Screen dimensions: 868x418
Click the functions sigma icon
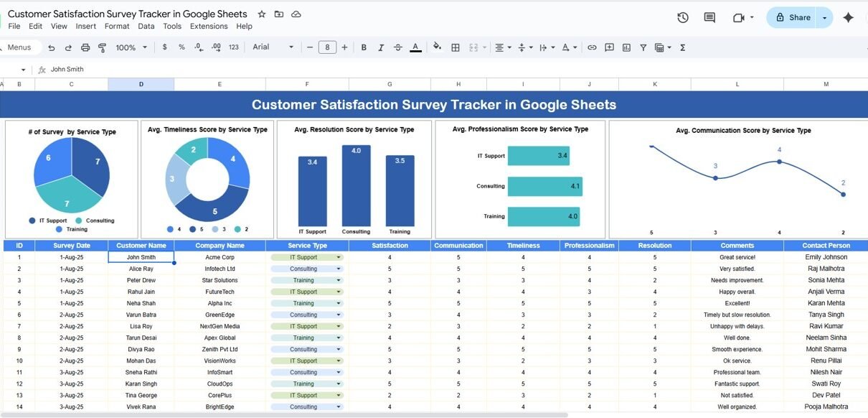[682, 47]
